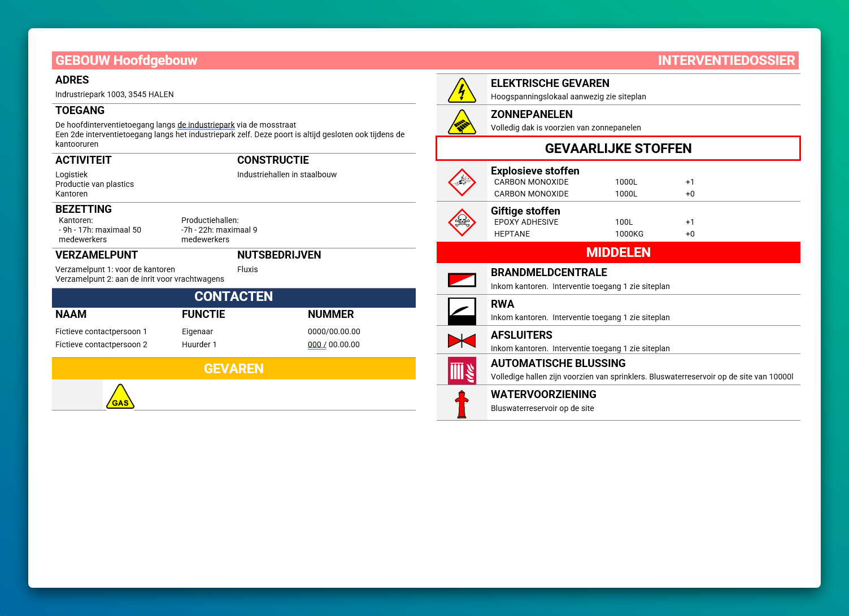Click the RWA smoke vent icon
Image resolution: width=849 pixels, height=616 pixels.
[x=461, y=311]
